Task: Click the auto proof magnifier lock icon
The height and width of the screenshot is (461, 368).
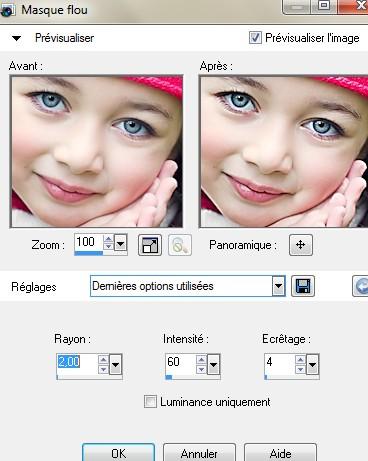Action: tap(180, 245)
